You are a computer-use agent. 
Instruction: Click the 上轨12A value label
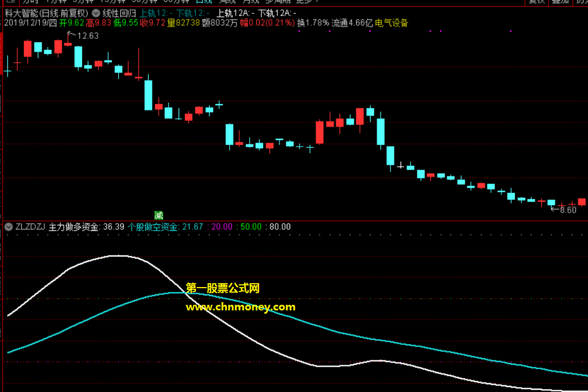tap(236, 13)
